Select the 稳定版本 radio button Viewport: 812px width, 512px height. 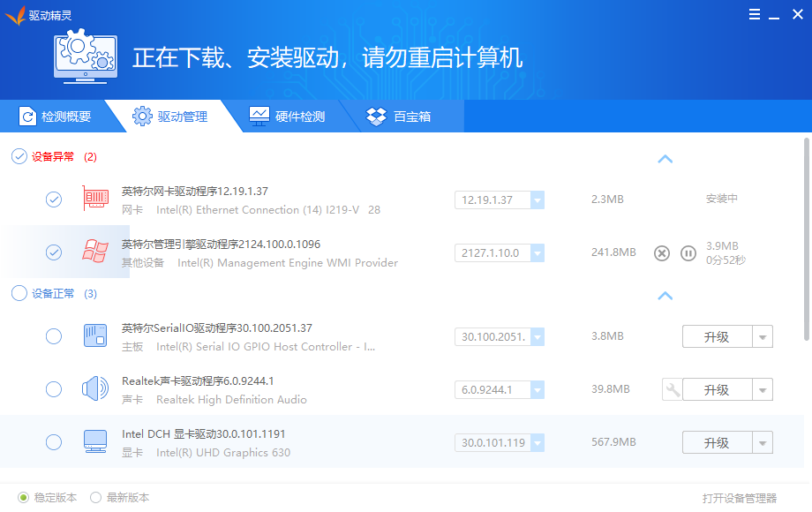coord(23,498)
